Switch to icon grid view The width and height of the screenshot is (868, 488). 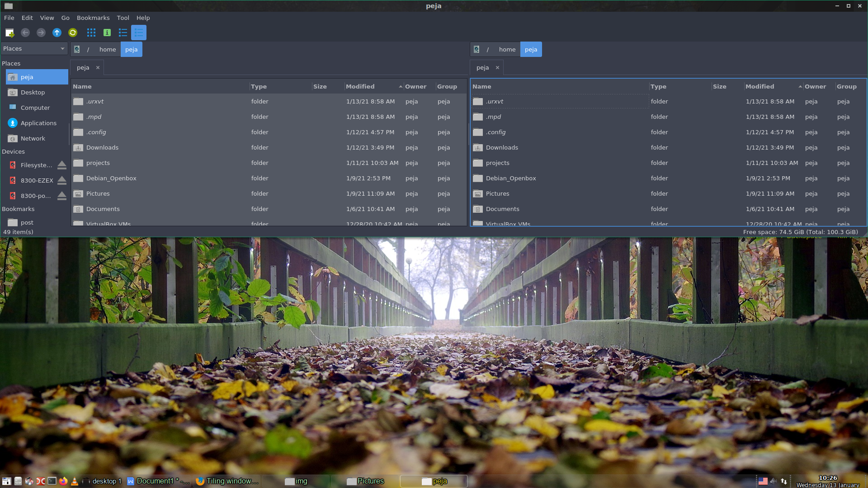[x=91, y=33]
